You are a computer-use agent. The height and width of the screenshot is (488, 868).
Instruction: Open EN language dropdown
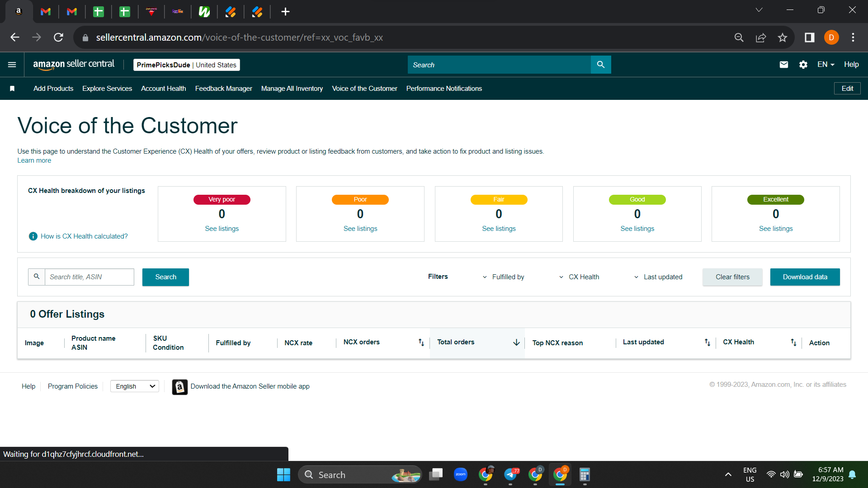(x=826, y=65)
